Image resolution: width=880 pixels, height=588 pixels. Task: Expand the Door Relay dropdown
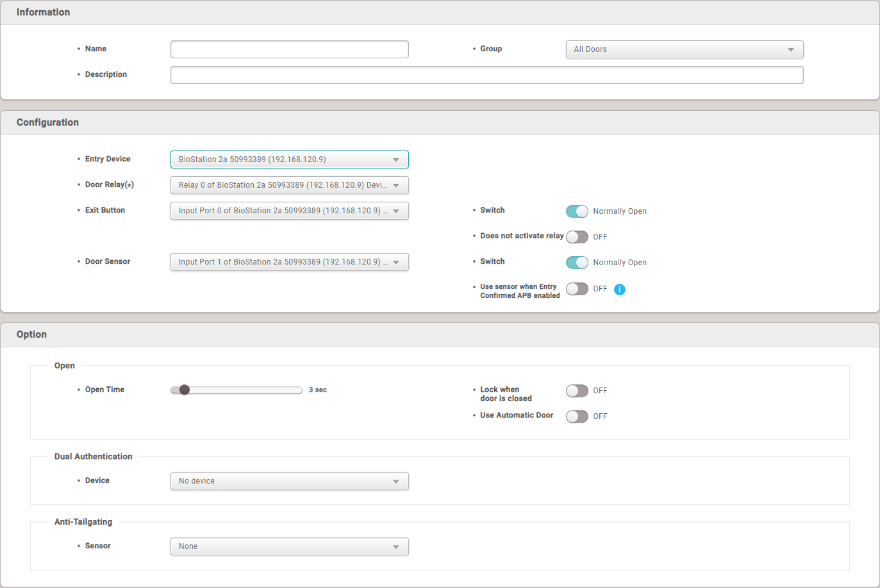click(x=290, y=185)
